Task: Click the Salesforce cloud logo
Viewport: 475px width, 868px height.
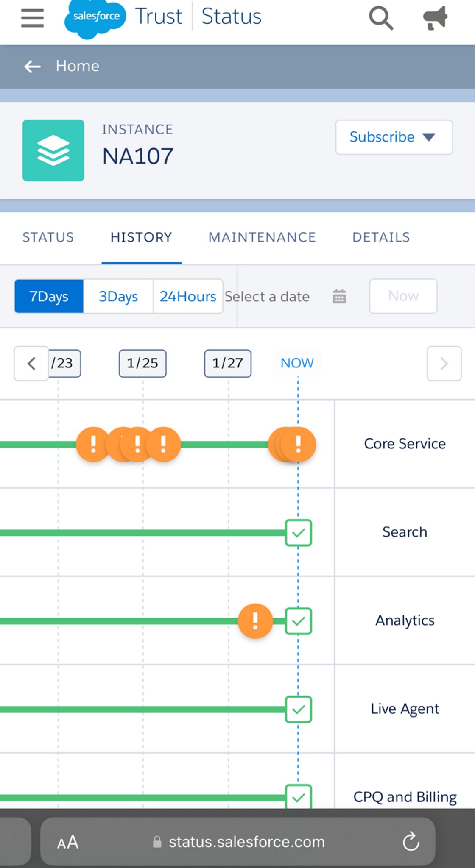Action: [95, 19]
